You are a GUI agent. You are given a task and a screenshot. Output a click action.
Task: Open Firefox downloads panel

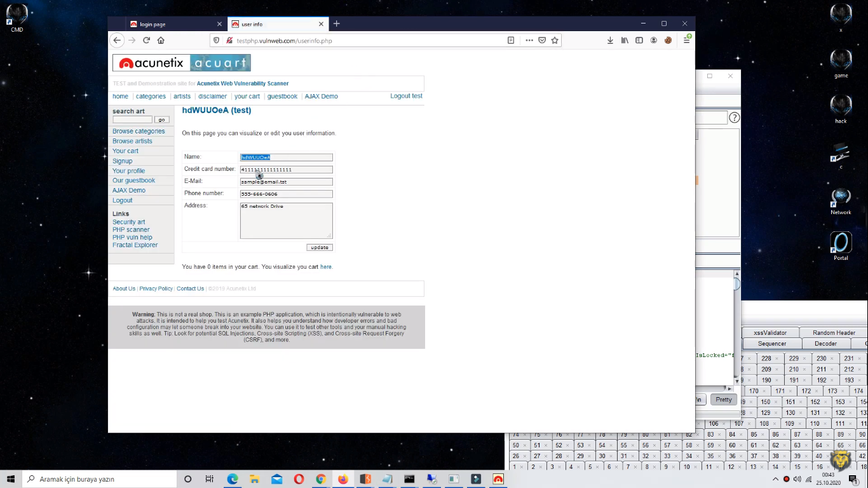(x=610, y=40)
